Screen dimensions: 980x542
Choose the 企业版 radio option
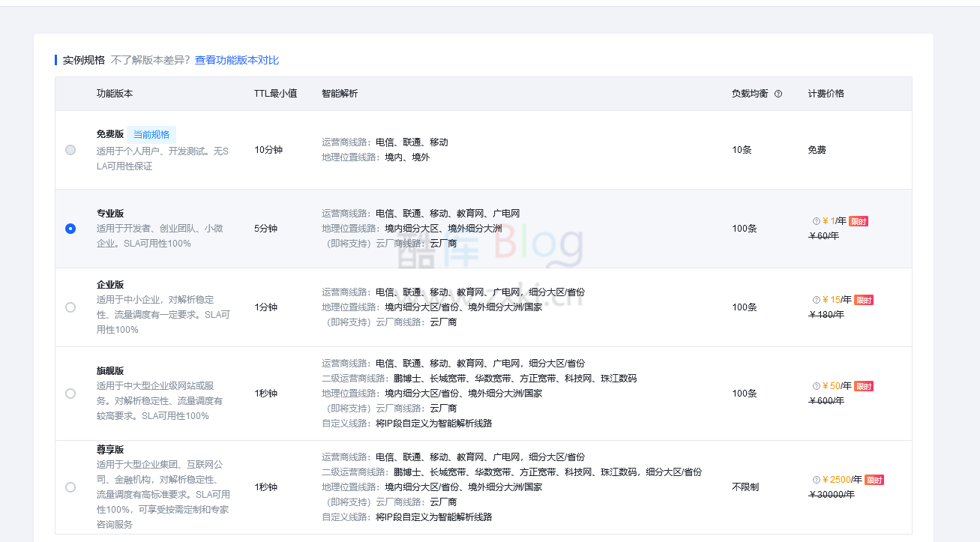(x=70, y=307)
